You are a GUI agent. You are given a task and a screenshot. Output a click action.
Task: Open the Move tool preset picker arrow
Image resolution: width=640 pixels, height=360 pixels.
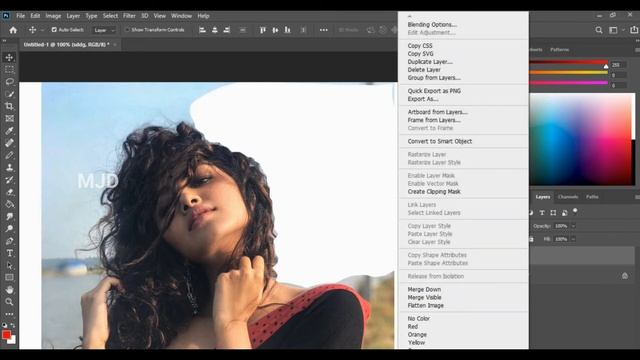point(42,30)
